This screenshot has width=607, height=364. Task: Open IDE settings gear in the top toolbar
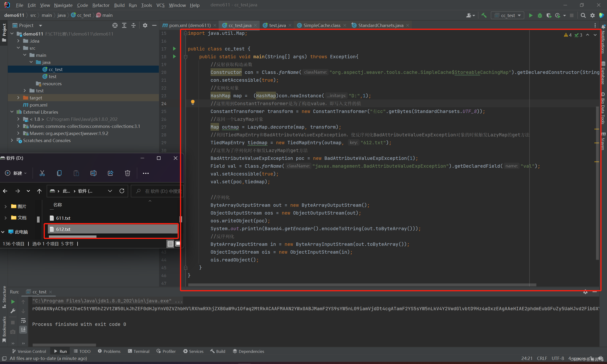tap(593, 15)
